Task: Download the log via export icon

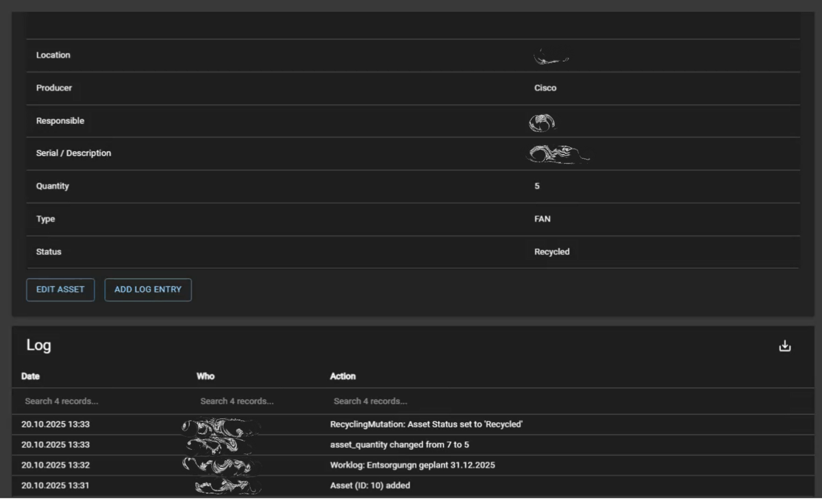Action: coord(785,346)
